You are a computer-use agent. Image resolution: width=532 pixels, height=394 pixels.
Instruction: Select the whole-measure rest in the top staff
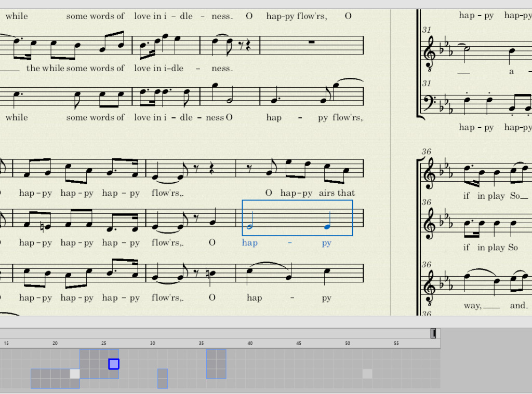point(312,43)
